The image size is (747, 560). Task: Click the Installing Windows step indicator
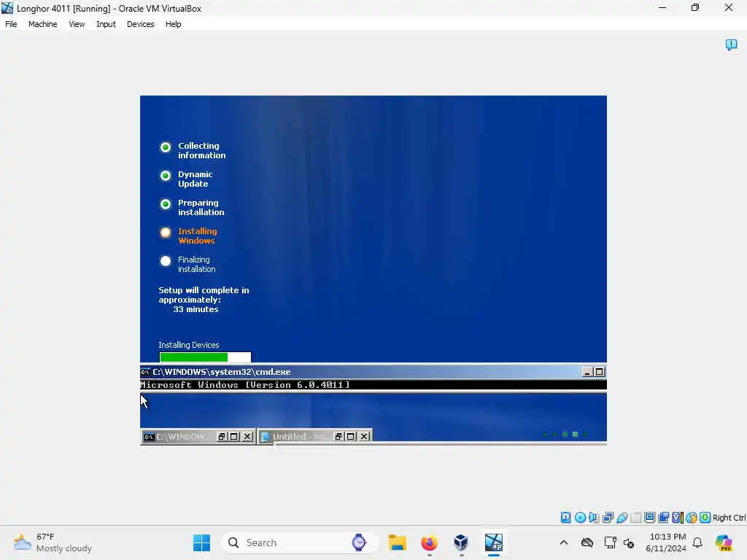click(x=166, y=233)
